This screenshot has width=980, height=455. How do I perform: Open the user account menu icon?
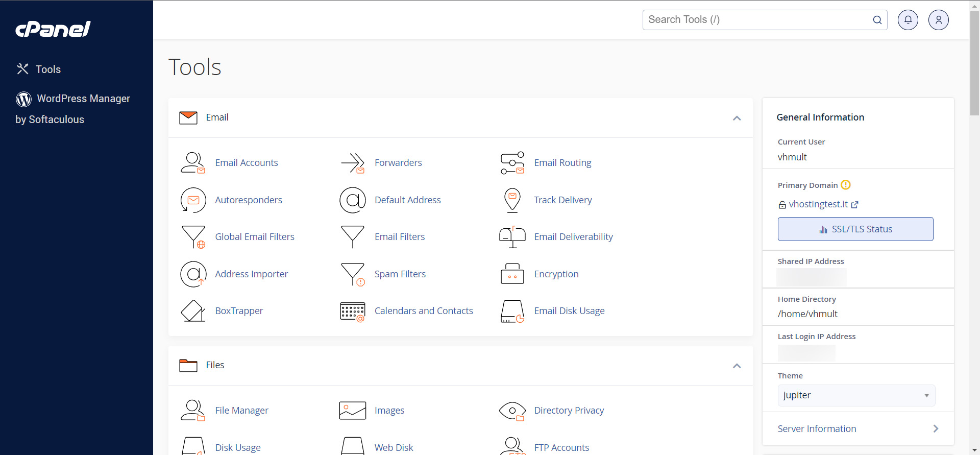(x=939, y=20)
